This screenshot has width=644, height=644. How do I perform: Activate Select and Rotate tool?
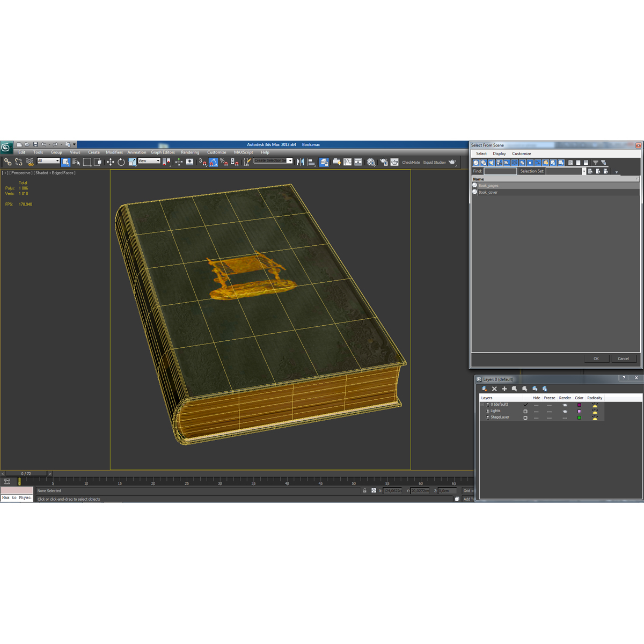(x=121, y=162)
